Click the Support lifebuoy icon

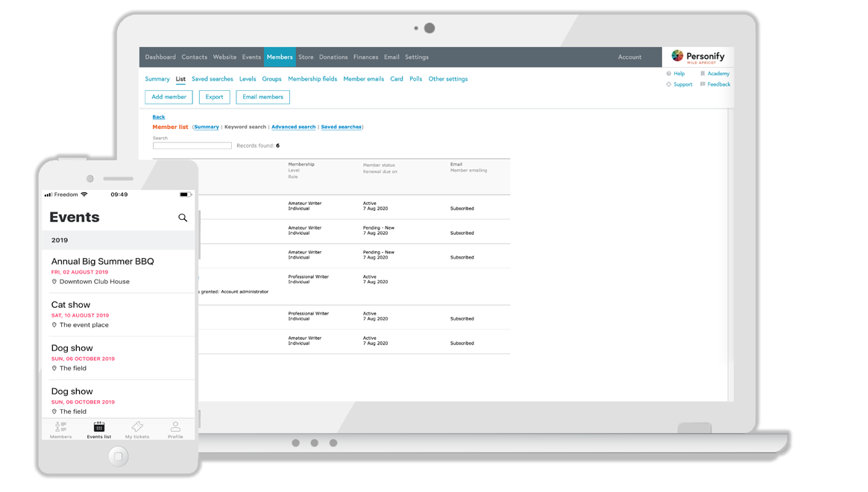coord(669,85)
